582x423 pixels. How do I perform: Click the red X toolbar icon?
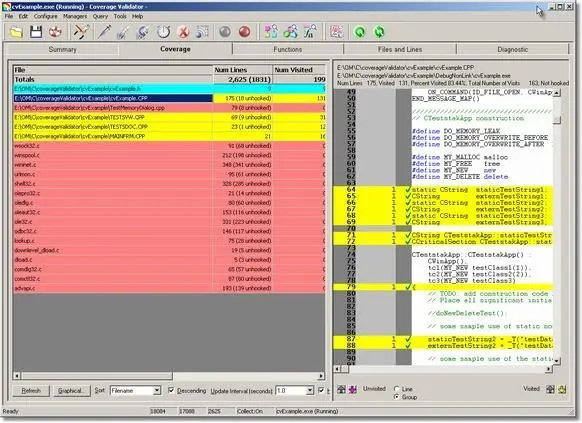pos(183,32)
